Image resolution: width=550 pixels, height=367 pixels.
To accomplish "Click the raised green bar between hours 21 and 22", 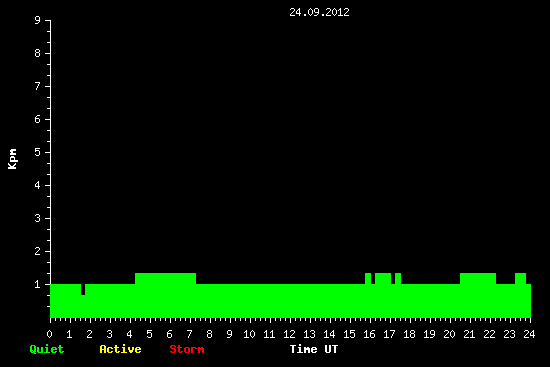I will click(x=478, y=279).
